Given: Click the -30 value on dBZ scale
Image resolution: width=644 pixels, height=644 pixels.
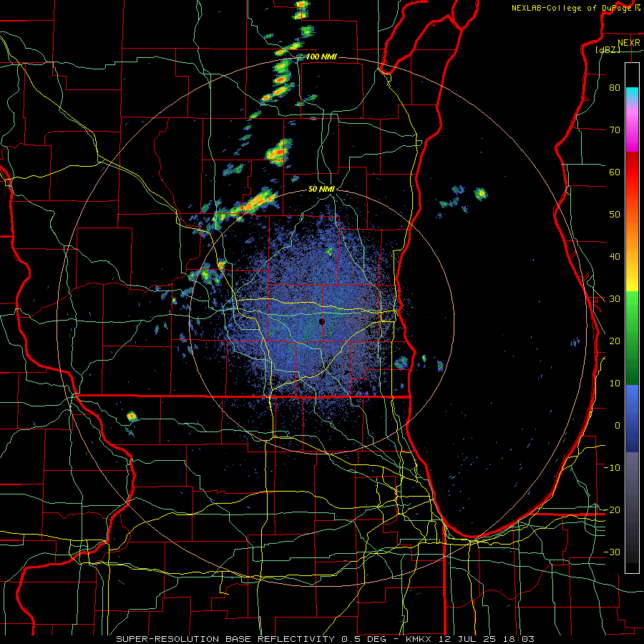Looking at the screenshot, I should [x=612, y=552].
